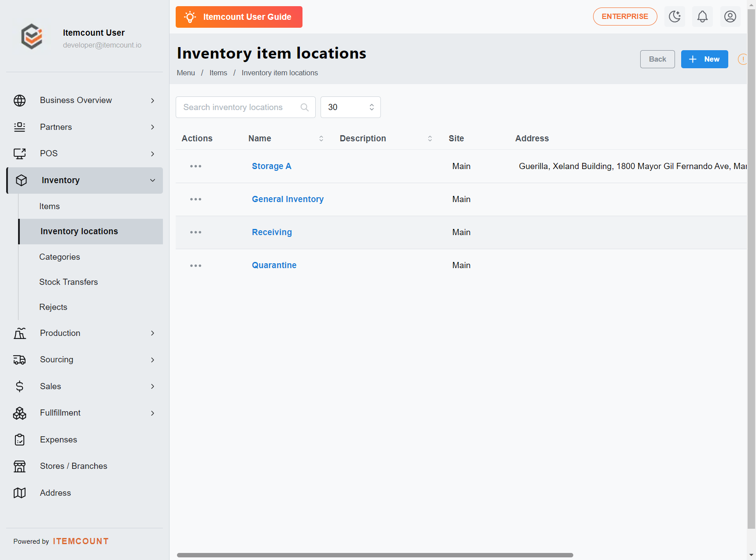Click the orange info alert icon
756x560 pixels.
(742, 59)
